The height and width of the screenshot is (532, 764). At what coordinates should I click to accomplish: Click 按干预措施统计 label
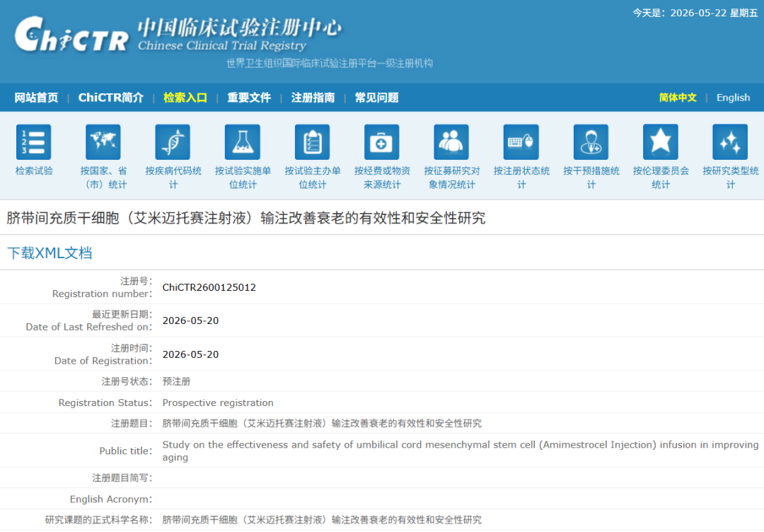click(591, 178)
